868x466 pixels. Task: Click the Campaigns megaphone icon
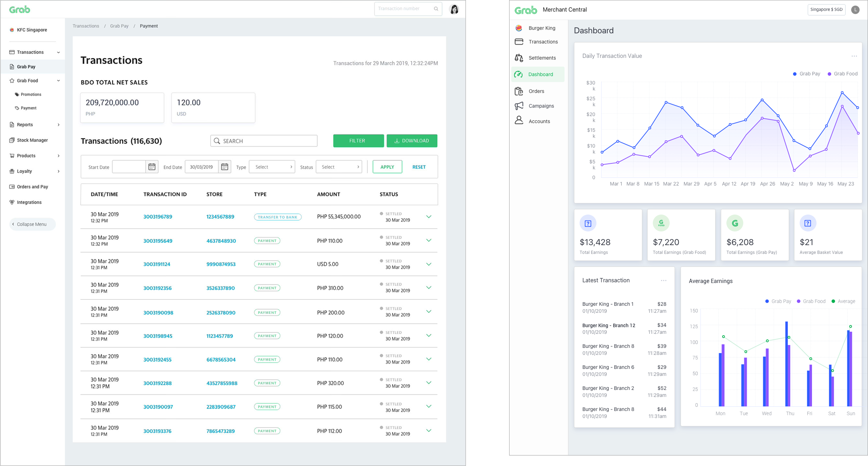(519, 106)
